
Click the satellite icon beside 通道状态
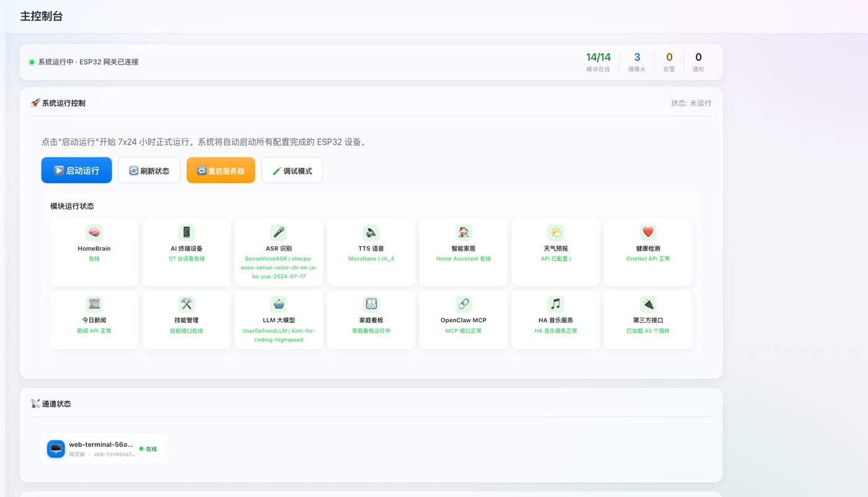tap(35, 403)
